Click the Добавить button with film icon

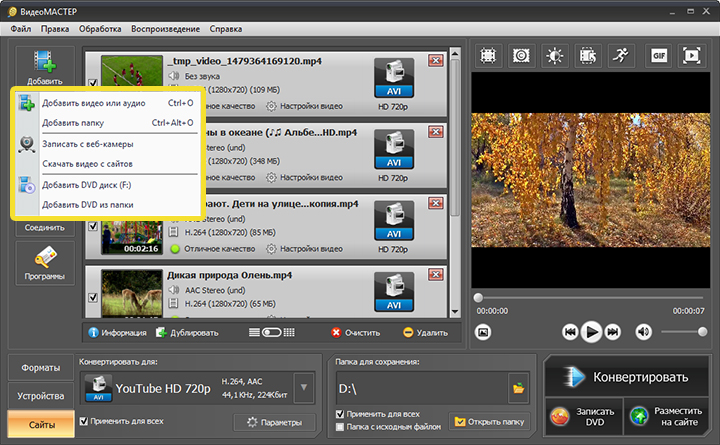point(45,67)
